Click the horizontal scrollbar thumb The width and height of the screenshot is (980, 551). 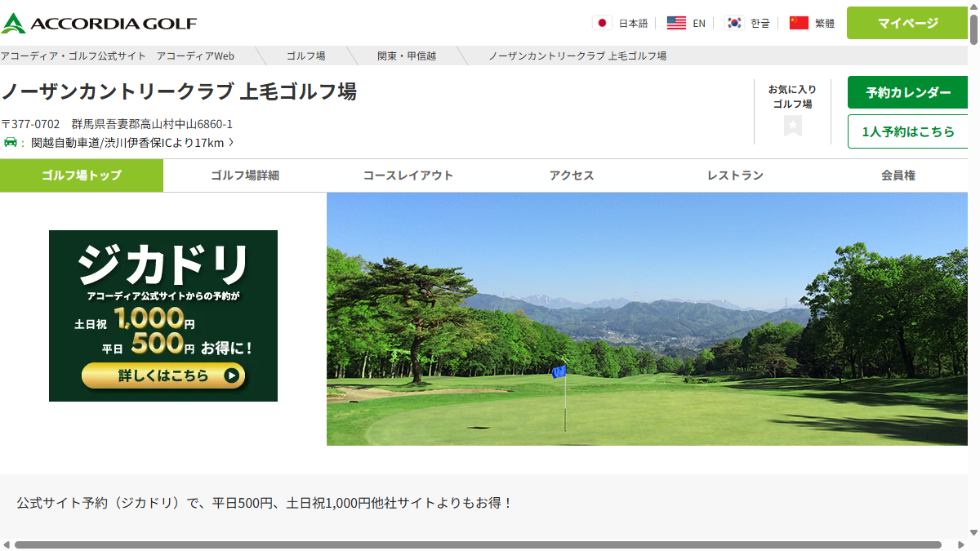point(478,544)
